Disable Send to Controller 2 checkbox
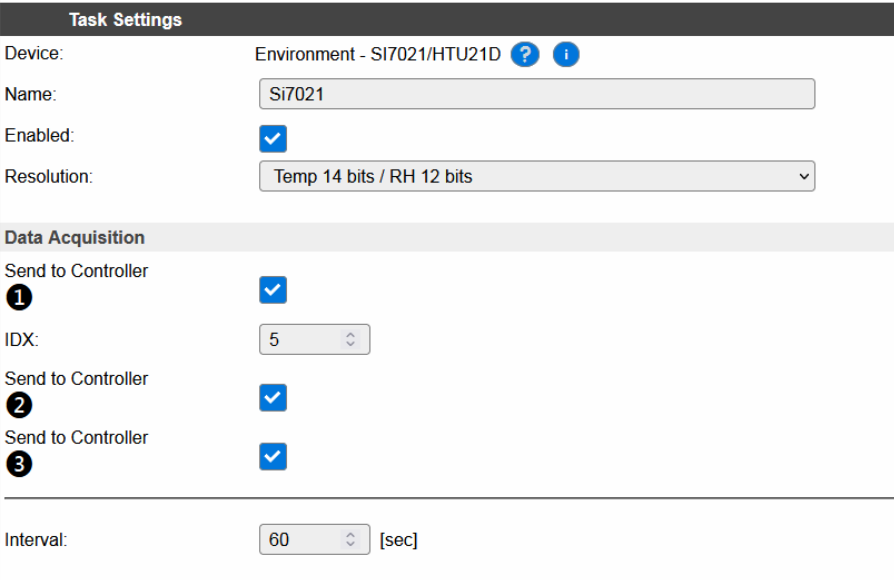 (x=273, y=398)
